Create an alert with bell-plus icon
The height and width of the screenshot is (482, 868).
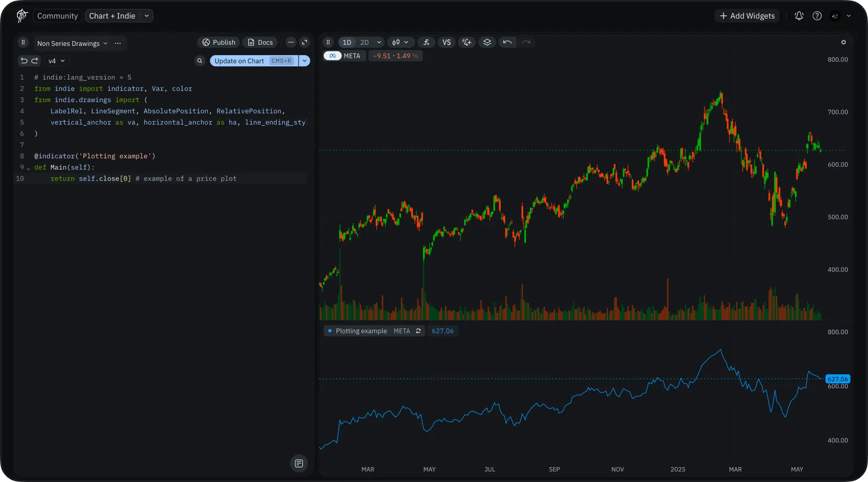(467, 42)
